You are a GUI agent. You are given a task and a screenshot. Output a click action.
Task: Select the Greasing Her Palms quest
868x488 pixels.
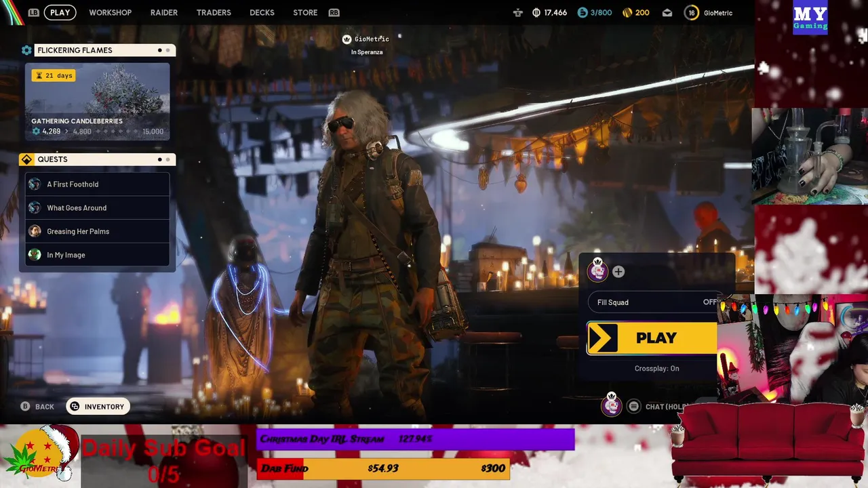tap(98, 232)
